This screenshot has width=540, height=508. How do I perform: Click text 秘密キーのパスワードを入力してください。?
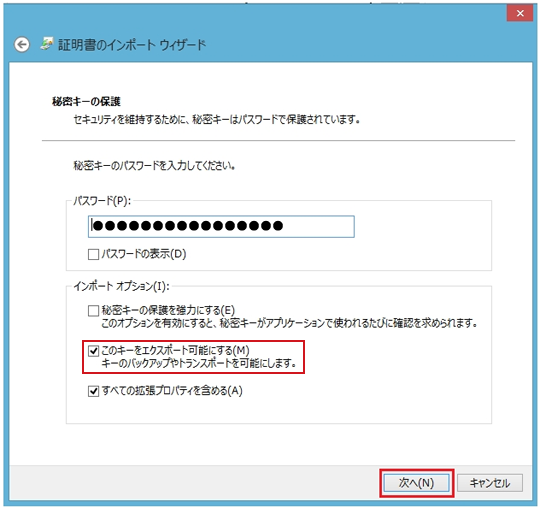(155, 166)
